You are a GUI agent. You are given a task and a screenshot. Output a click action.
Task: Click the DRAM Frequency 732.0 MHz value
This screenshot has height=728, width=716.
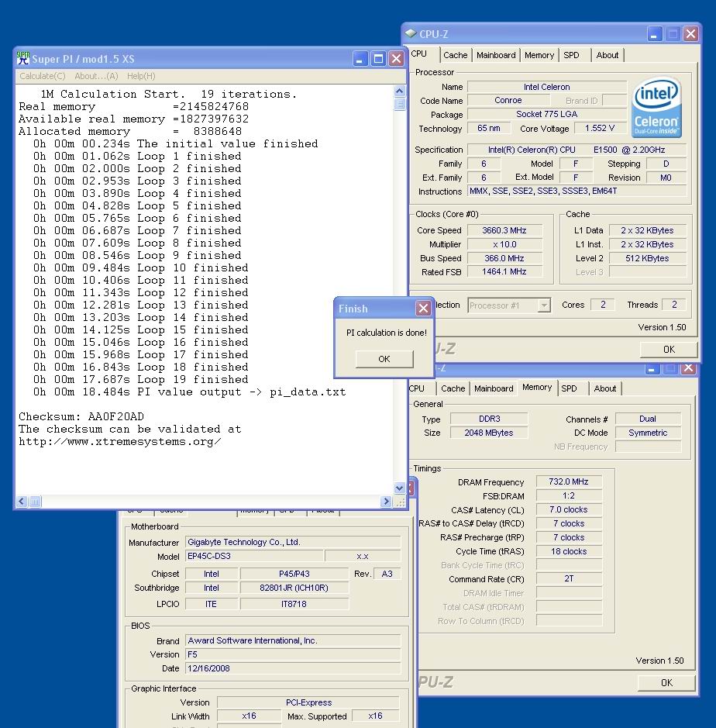pos(569,482)
